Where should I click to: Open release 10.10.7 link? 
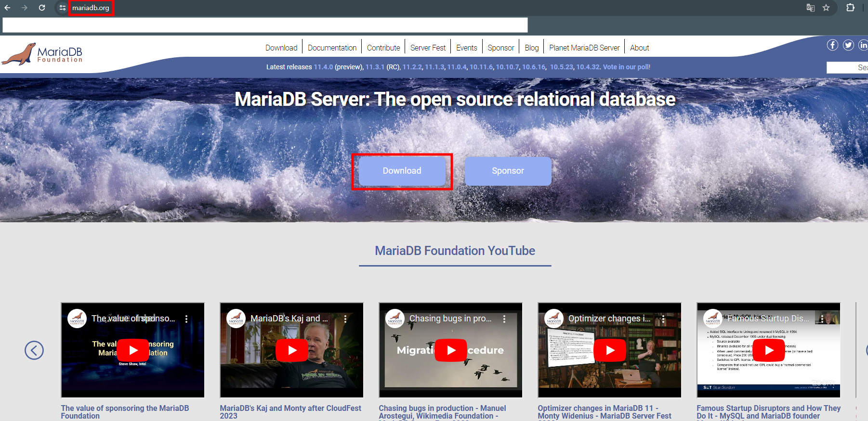508,67
